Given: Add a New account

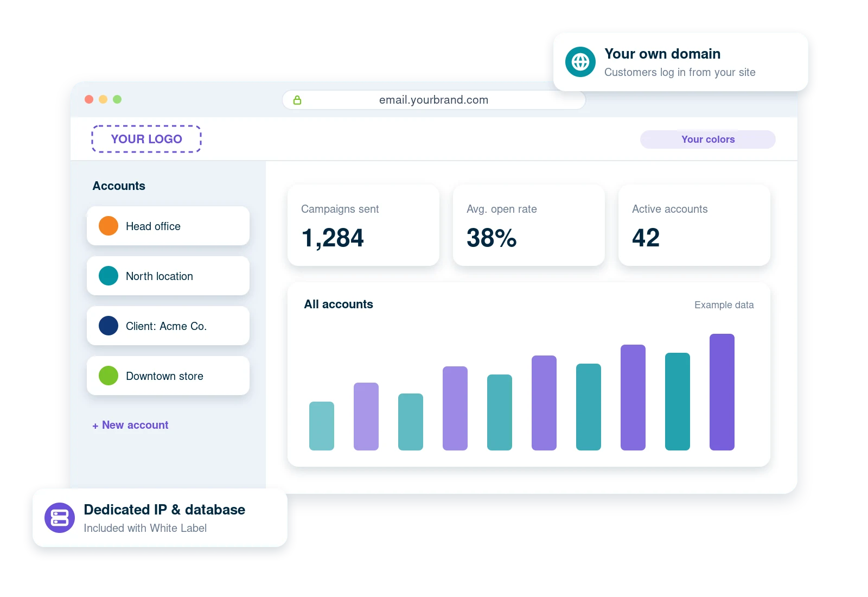Looking at the screenshot, I should (x=130, y=425).
